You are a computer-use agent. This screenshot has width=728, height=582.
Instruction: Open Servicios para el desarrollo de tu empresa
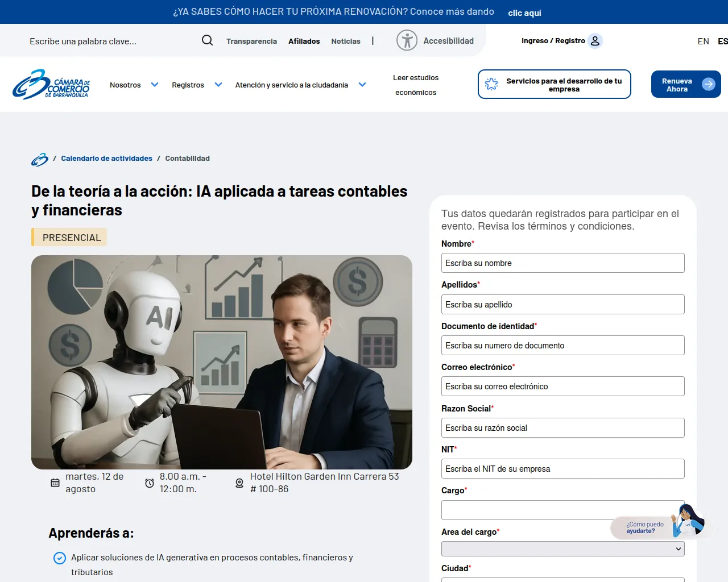click(555, 84)
